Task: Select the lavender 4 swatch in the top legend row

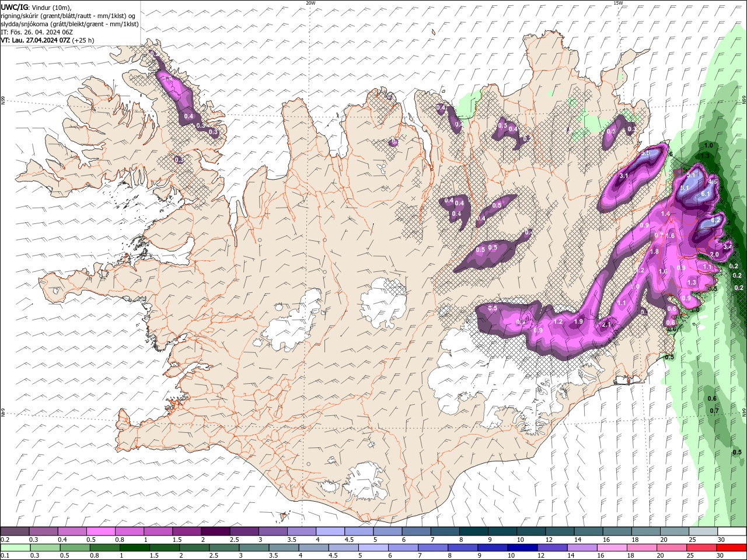Action: click(x=330, y=531)
